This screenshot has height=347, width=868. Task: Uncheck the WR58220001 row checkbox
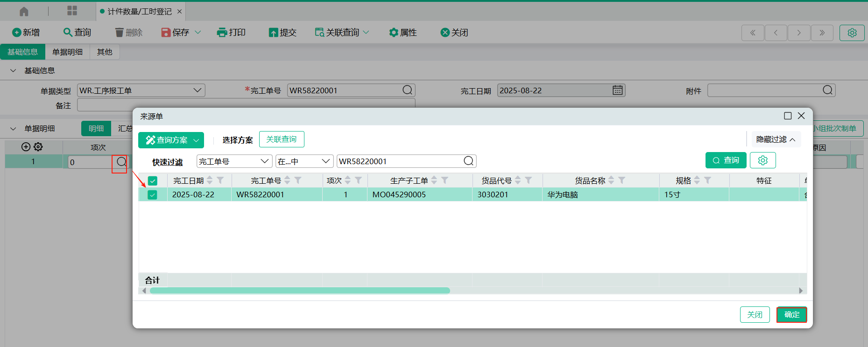153,195
